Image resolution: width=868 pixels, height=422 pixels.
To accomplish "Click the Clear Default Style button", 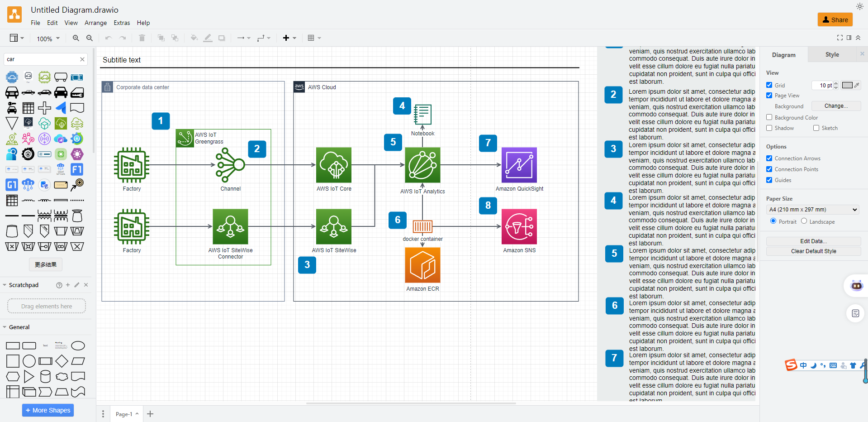I will click(813, 251).
